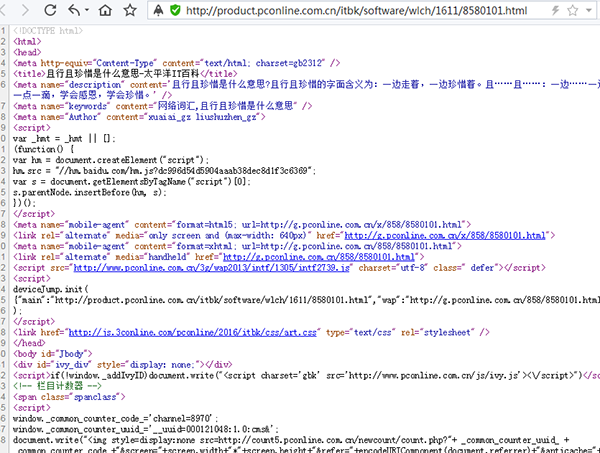Open the art.css stylesheet link
The height and width of the screenshot is (453, 600).
pos(192,332)
